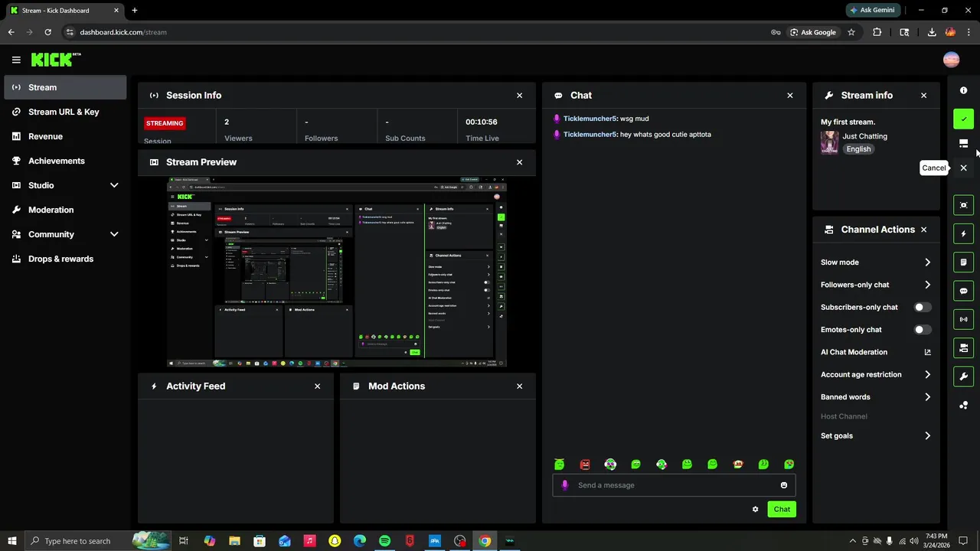This screenshot has height=551, width=980.
Task: Go to Revenue page
Action: (x=65, y=136)
